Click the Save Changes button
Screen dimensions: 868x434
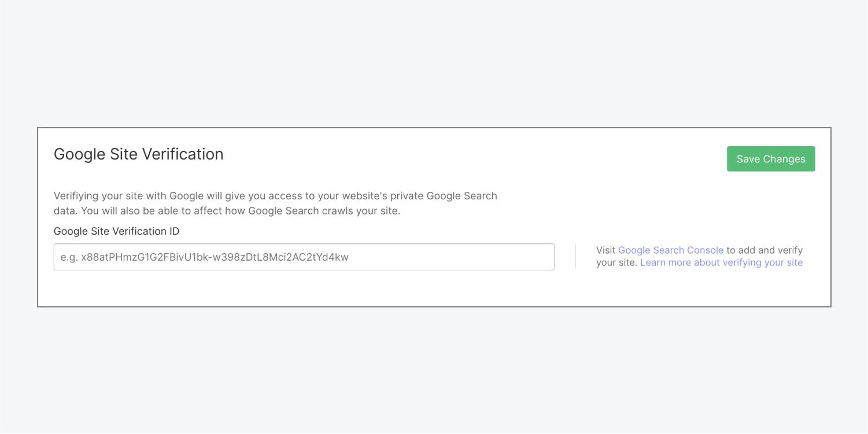[x=771, y=159]
